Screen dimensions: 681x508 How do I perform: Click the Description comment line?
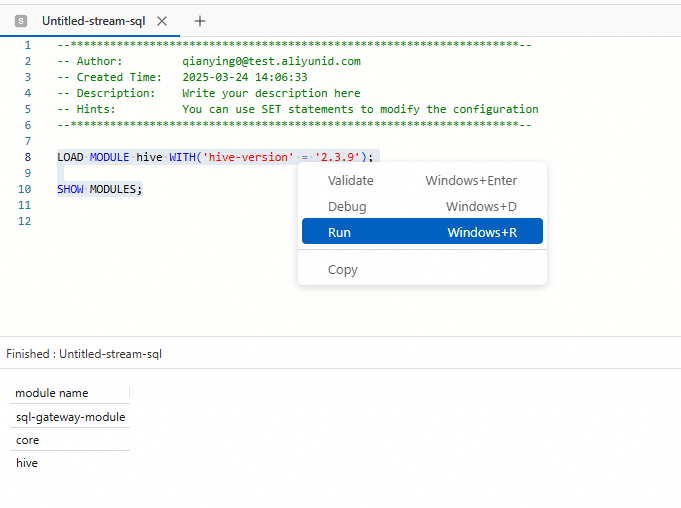coord(209,93)
